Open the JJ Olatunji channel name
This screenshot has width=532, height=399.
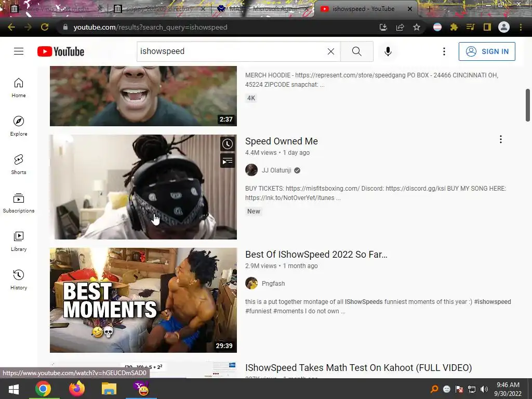[x=276, y=170]
